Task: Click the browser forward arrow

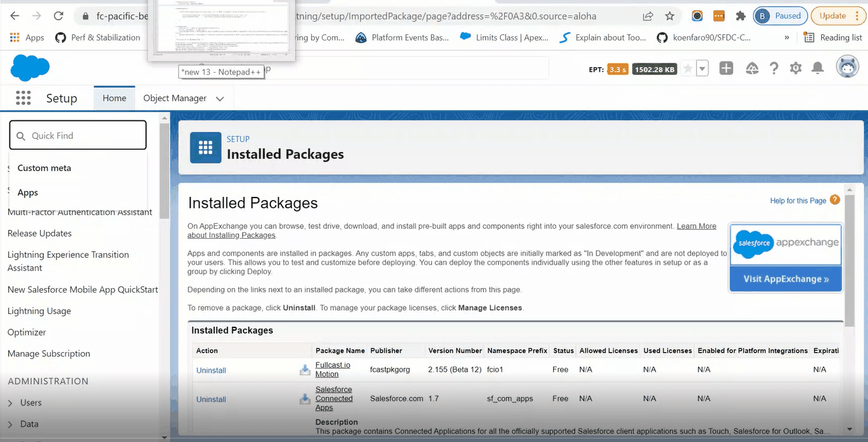Action: click(x=37, y=16)
